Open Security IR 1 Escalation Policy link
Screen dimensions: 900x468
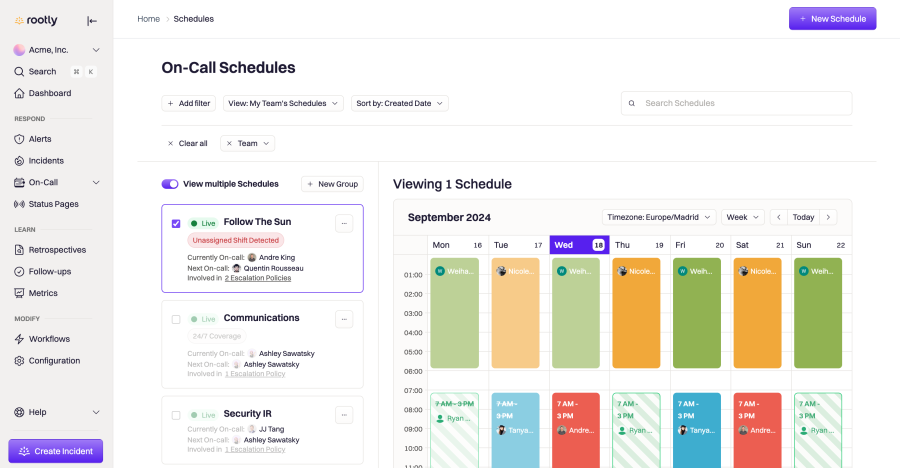tap(255, 450)
